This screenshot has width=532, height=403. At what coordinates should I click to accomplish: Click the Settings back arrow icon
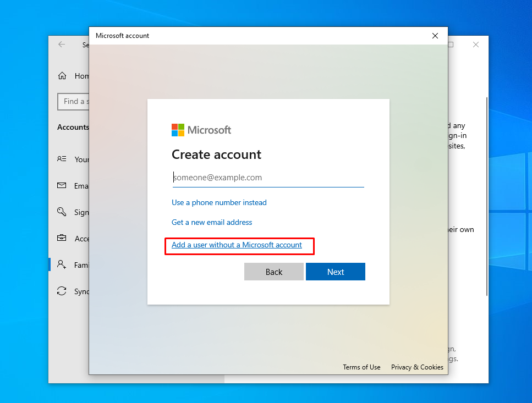[x=62, y=45]
